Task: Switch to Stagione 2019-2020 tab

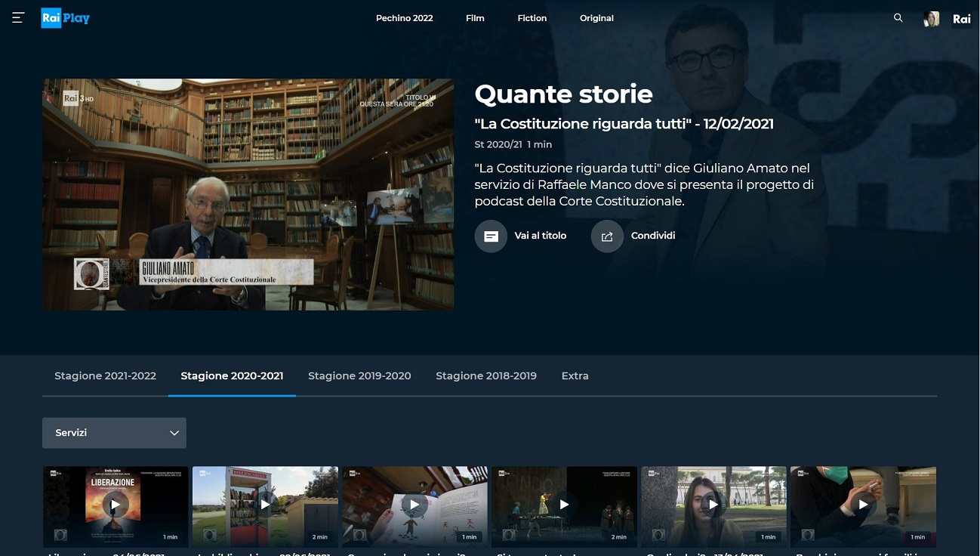Action: tap(359, 375)
